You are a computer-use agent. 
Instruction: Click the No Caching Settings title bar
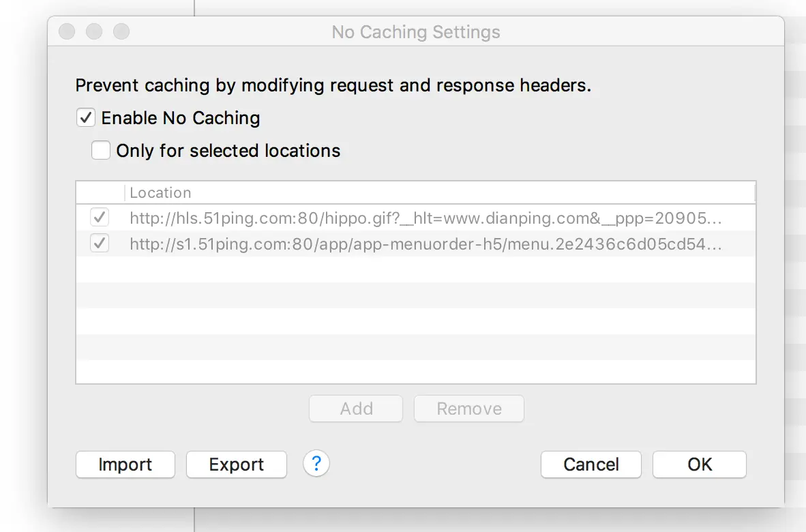(416, 32)
